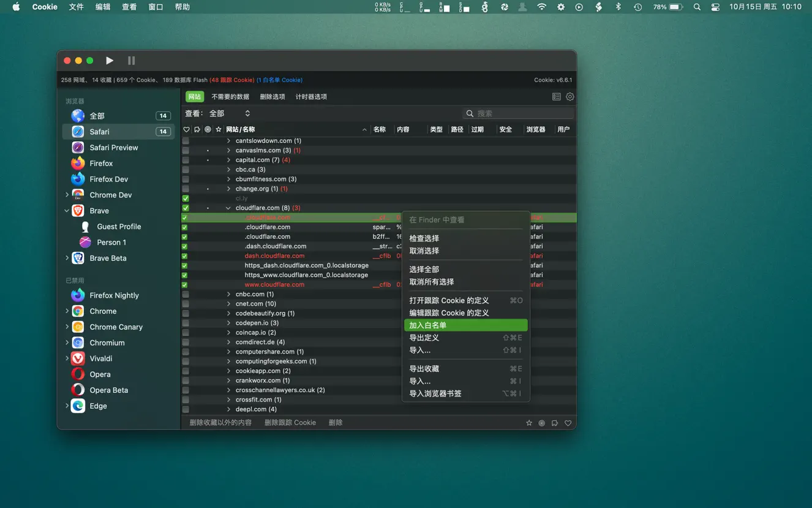Click the 删除收藏以外的内容 button

220,423
